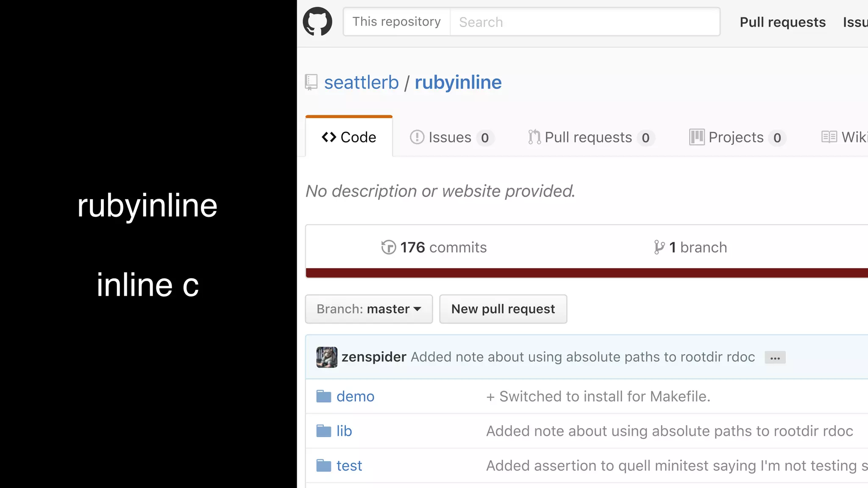
Task: Switch to the Issues tab
Action: (x=452, y=137)
